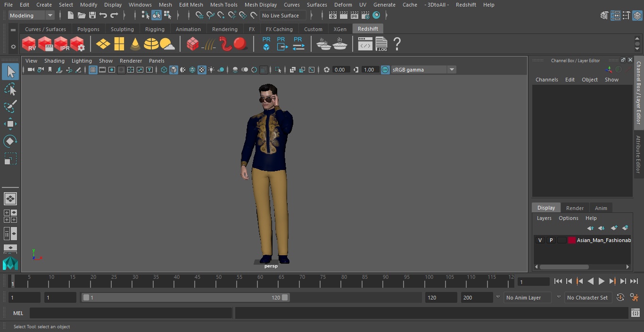Image resolution: width=644 pixels, height=332 pixels.
Task: Open the Render layer tab
Action: (x=575, y=208)
